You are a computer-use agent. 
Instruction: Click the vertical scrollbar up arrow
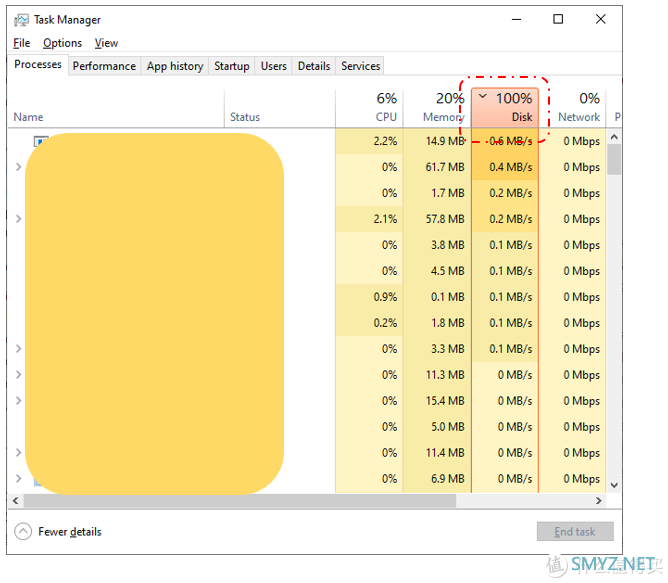coord(614,137)
